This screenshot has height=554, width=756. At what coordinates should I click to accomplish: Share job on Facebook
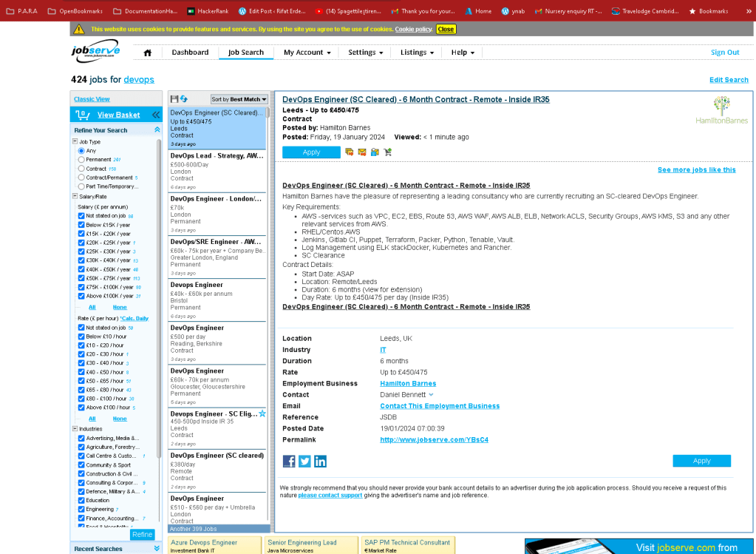(289, 462)
